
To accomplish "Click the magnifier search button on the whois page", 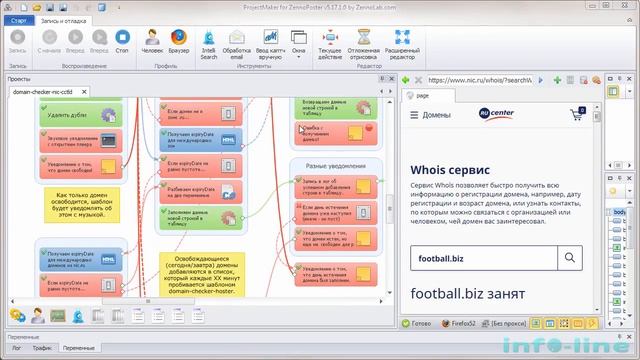I will pos(570,258).
